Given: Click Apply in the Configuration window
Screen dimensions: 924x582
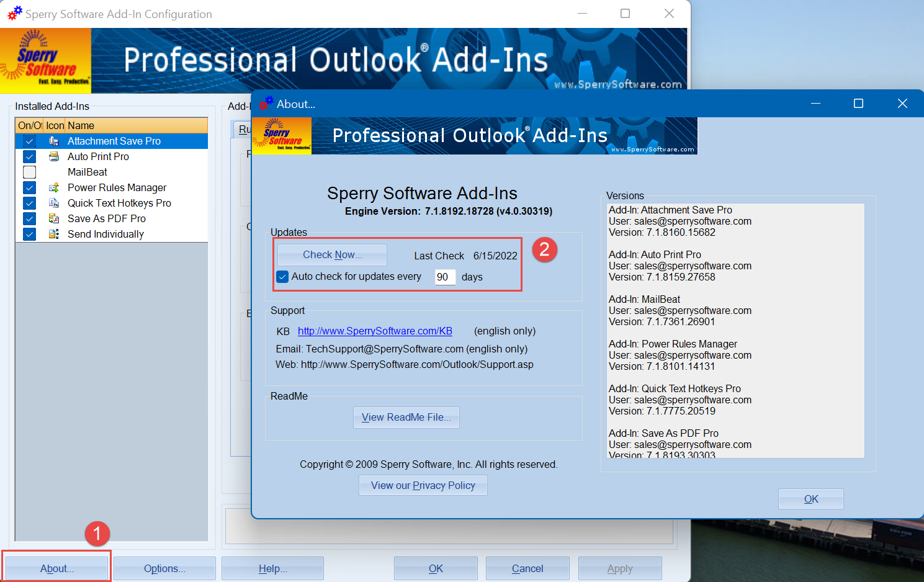Looking at the screenshot, I should [x=620, y=568].
